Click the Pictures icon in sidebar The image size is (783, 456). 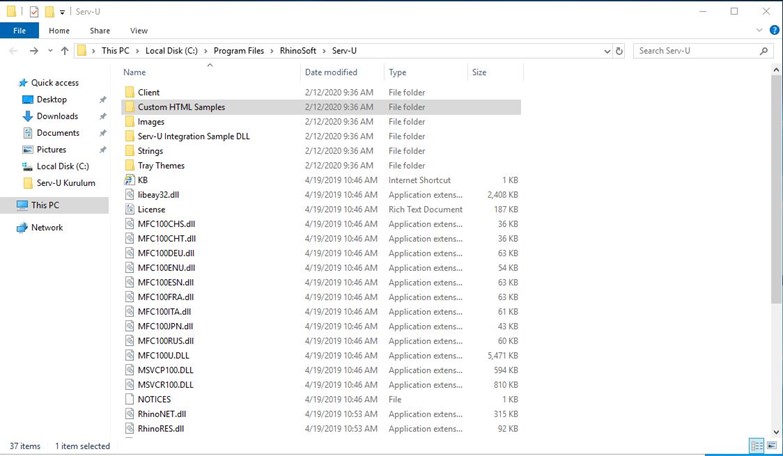point(28,149)
